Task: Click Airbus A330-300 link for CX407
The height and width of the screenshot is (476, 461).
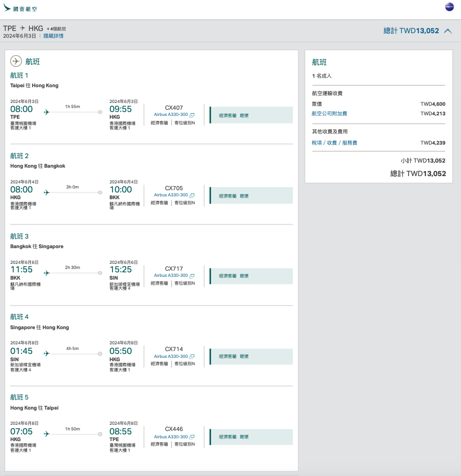Action: (x=171, y=115)
